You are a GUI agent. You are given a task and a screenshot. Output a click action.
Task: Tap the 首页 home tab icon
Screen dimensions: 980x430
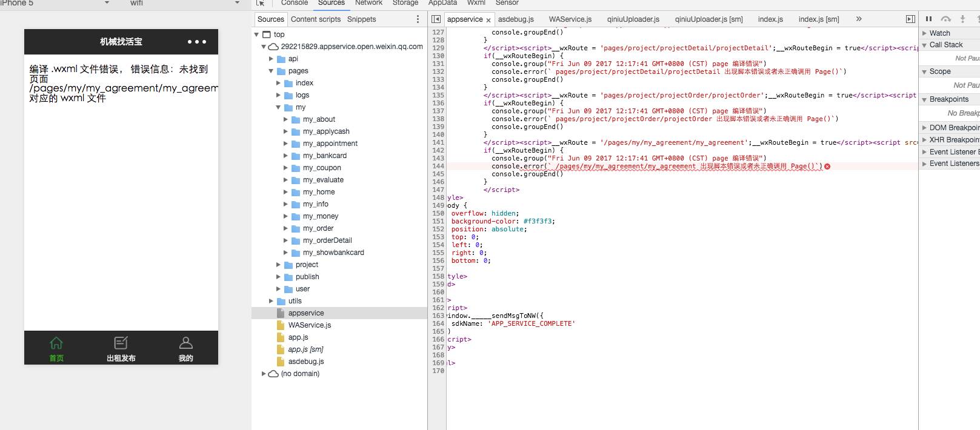pyautogui.click(x=56, y=343)
